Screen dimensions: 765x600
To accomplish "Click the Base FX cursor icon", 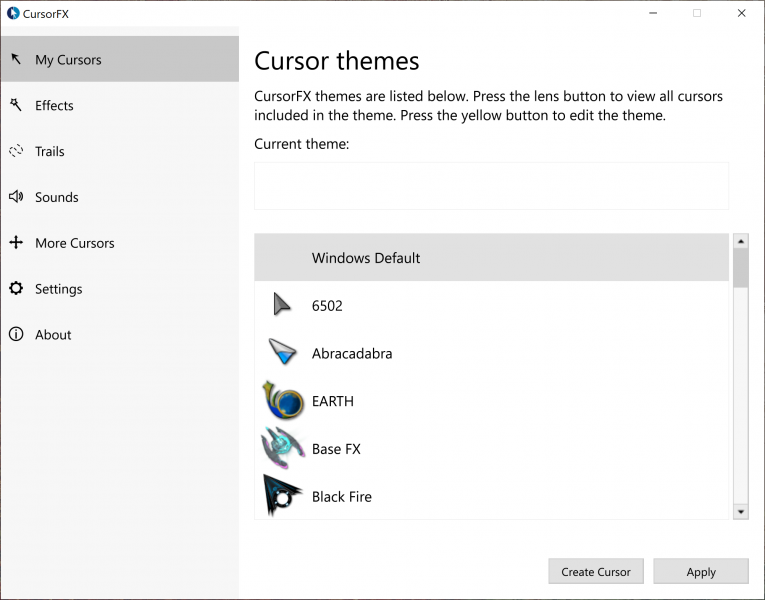I will (x=283, y=448).
